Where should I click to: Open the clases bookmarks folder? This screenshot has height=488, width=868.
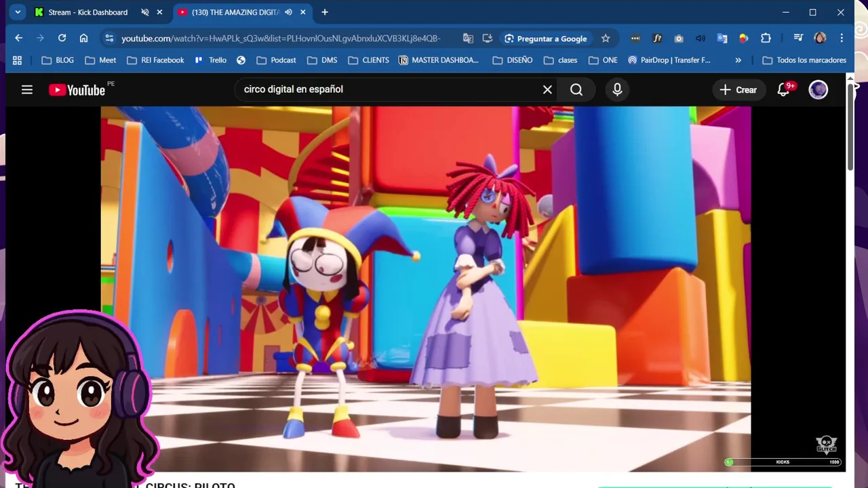561,60
